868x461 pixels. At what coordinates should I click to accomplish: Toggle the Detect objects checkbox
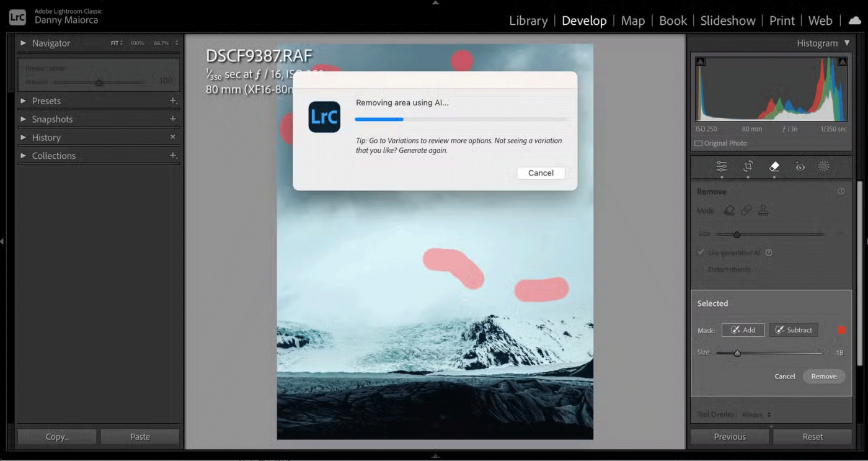(701, 270)
